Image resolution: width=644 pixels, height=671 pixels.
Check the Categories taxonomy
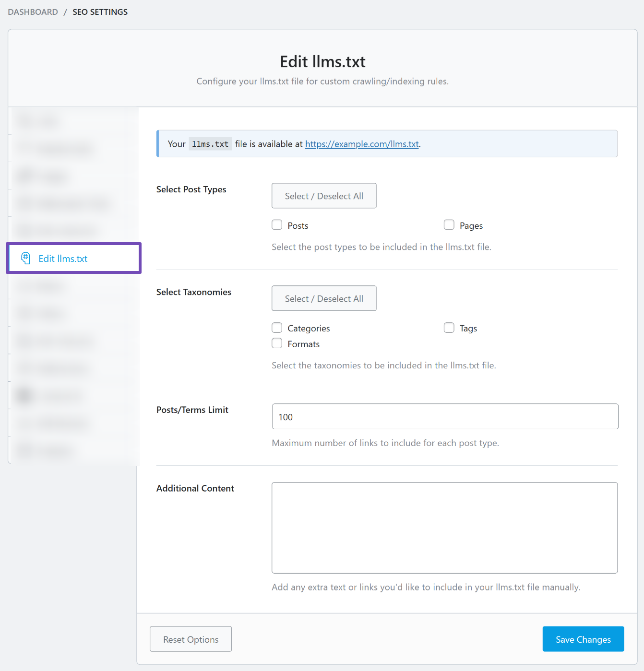pyautogui.click(x=277, y=328)
